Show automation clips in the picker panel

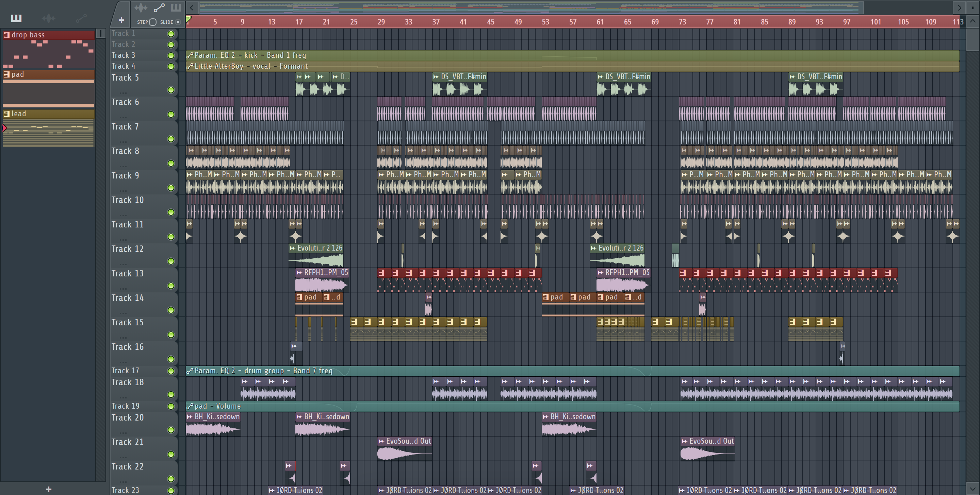tap(81, 18)
